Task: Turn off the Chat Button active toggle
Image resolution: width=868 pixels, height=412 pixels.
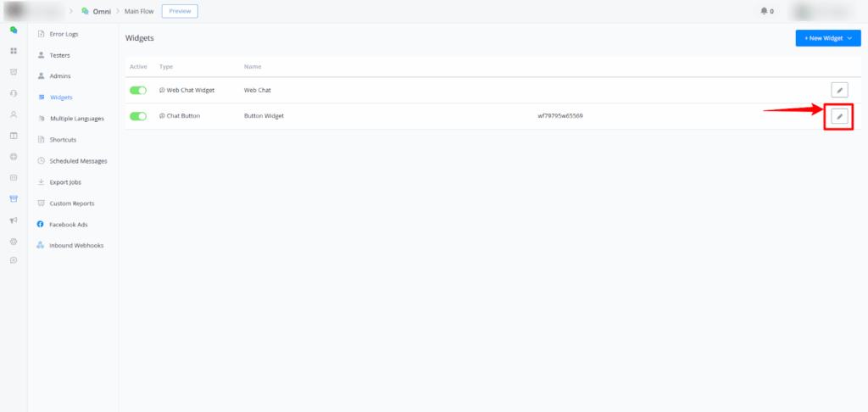Action: [138, 116]
